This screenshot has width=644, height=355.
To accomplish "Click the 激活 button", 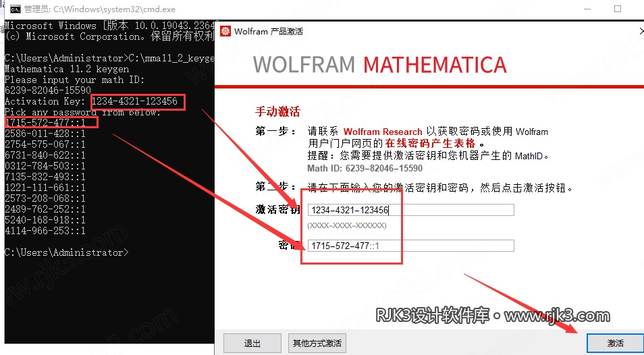I will [615, 343].
